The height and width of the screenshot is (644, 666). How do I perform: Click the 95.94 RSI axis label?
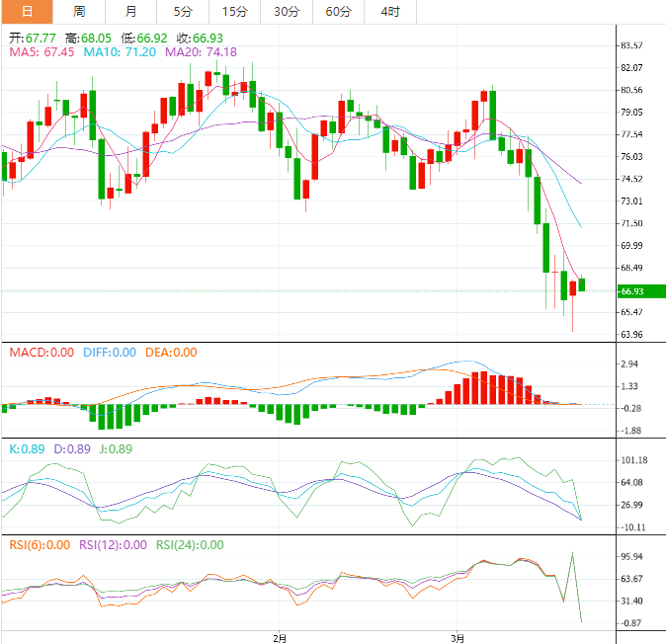click(x=631, y=556)
